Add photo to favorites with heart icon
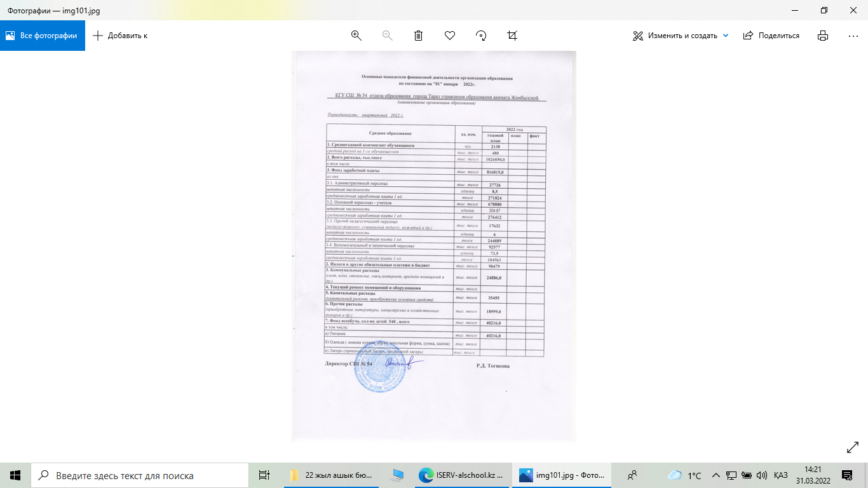 [450, 36]
